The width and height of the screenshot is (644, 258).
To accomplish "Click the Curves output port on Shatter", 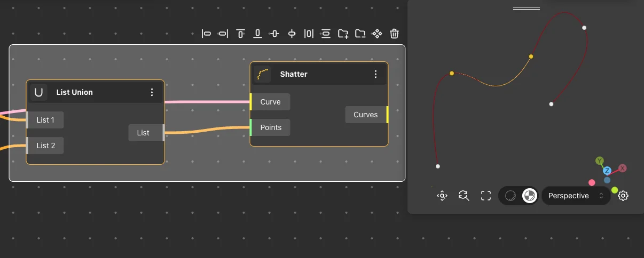I will pyautogui.click(x=387, y=115).
